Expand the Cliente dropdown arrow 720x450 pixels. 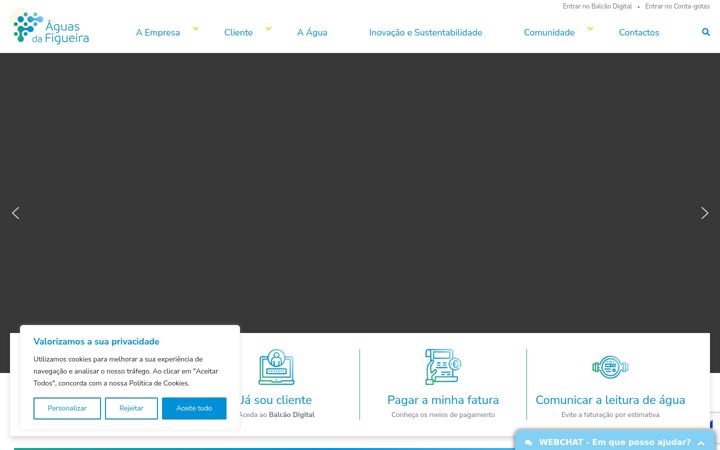[x=268, y=28]
